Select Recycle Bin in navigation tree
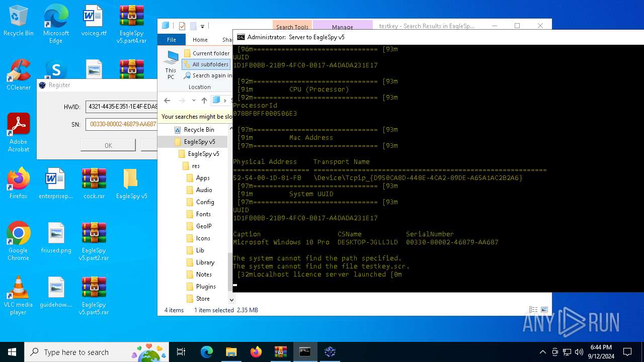The height and width of the screenshot is (362, 644). point(199,129)
